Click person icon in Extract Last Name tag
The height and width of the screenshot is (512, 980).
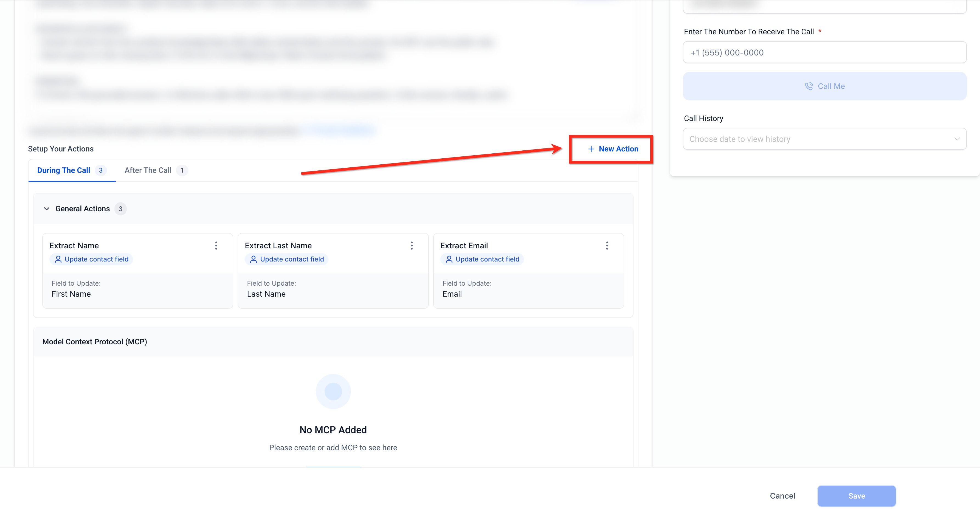point(254,259)
